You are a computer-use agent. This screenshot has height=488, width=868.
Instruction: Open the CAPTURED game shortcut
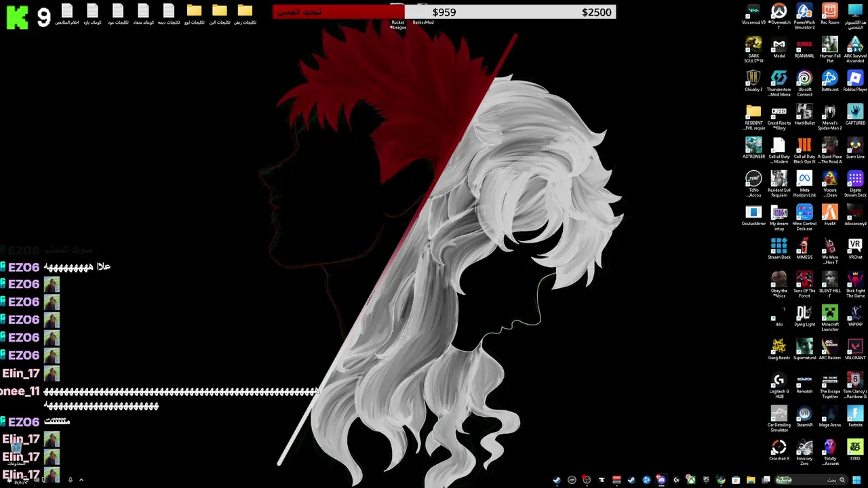point(855,115)
